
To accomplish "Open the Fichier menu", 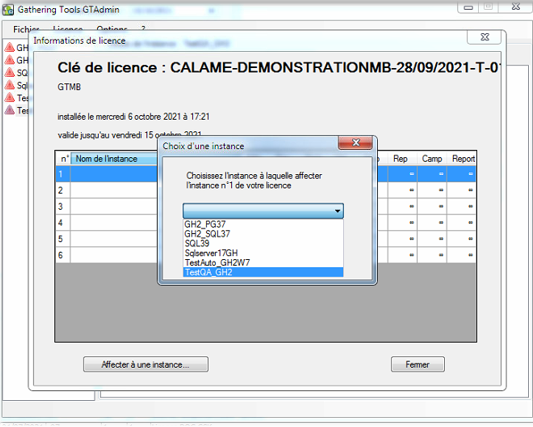I will pos(26,29).
